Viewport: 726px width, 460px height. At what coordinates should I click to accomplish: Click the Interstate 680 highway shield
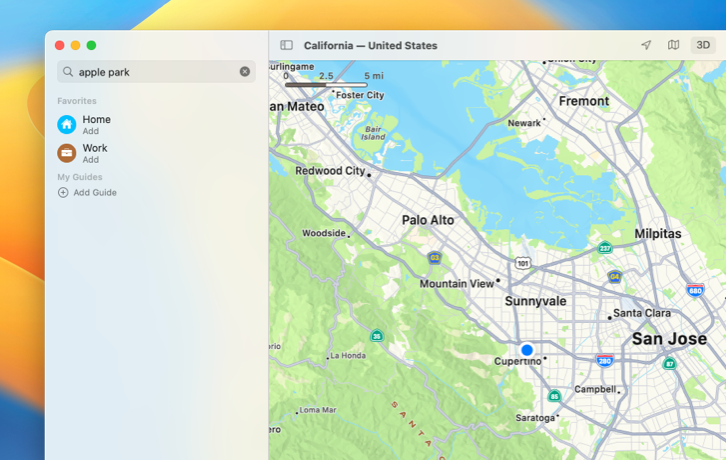695,290
